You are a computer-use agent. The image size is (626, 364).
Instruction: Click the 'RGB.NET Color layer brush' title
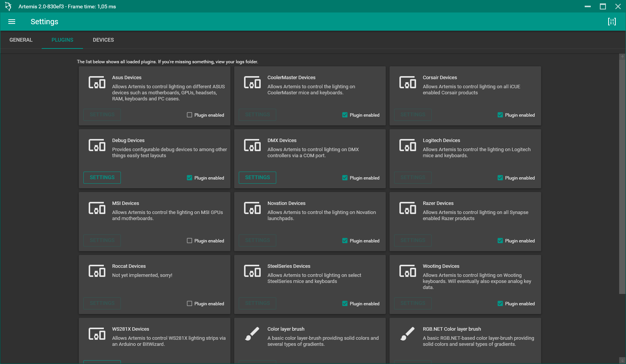[x=452, y=329]
